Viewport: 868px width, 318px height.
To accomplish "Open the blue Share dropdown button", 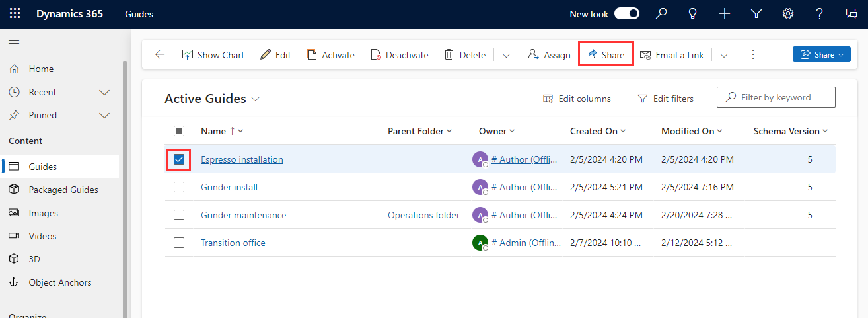I will pyautogui.click(x=821, y=55).
